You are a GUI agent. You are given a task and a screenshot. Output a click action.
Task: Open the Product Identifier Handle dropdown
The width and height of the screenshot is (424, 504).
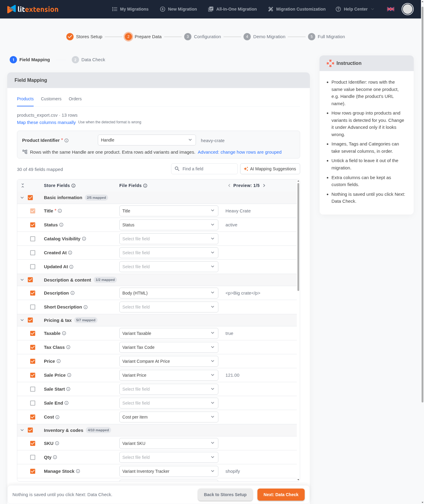(147, 140)
